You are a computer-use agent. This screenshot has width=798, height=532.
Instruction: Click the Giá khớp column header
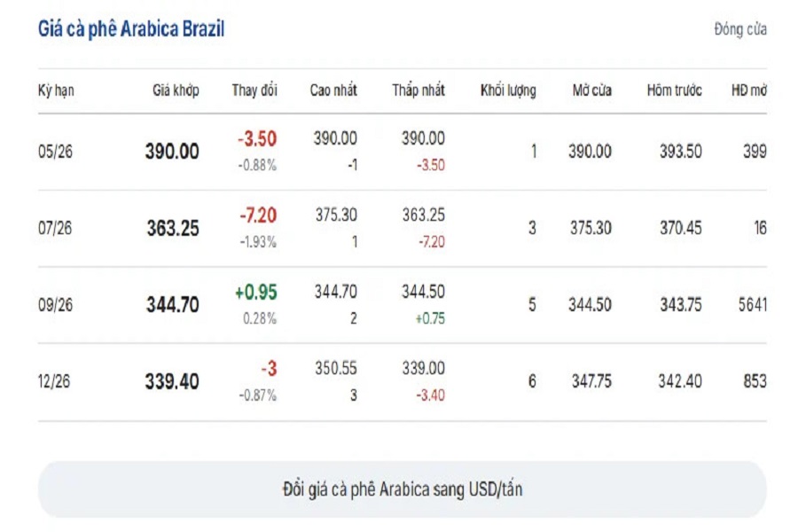(x=175, y=90)
